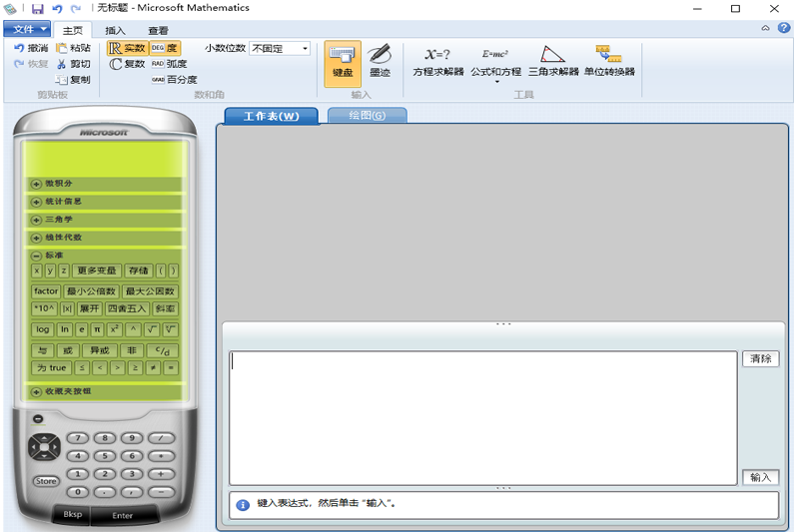The width and height of the screenshot is (799, 532).
Task: Click the redo arrow in quick access toolbar
Action: (x=76, y=9)
